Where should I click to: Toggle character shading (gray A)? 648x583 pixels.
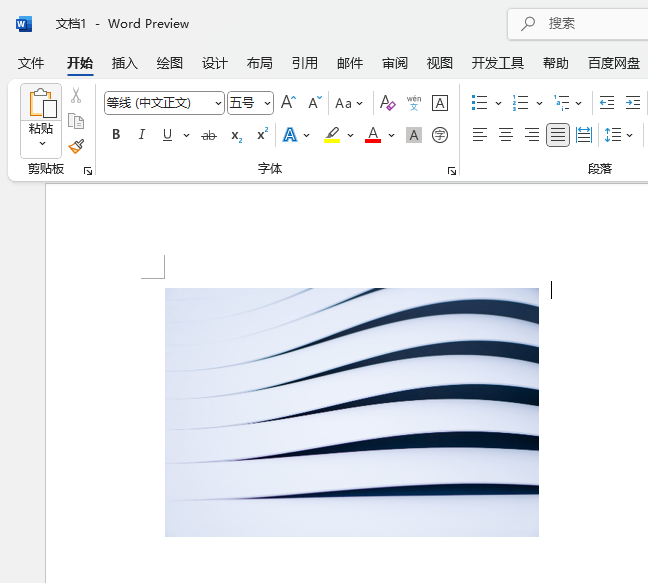click(x=414, y=135)
